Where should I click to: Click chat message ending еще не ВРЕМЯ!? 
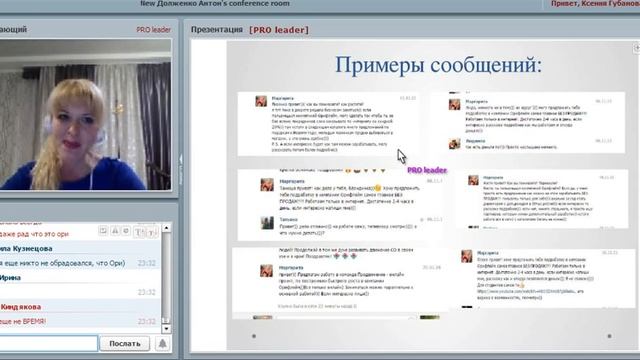tap(23, 322)
